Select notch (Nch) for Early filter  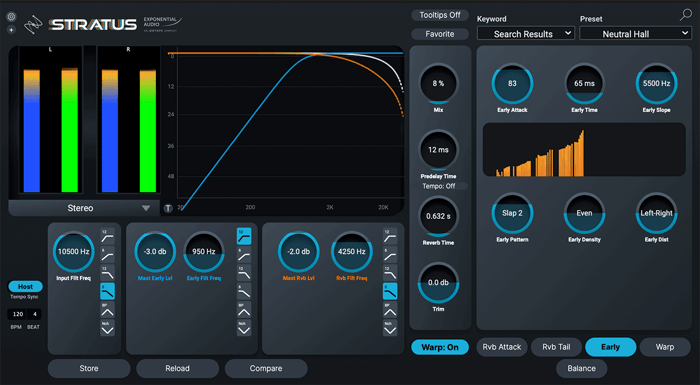click(x=244, y=328)
